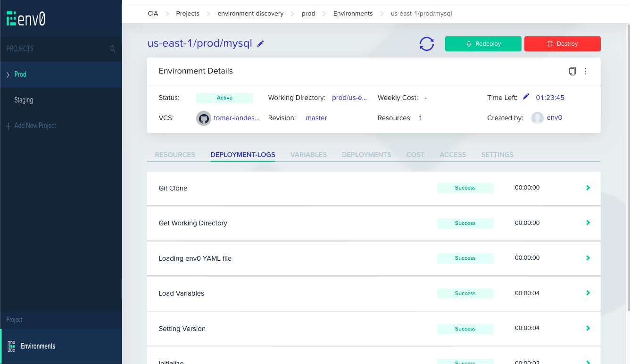Open the SETTINGS tab
The image size is (630, 364).
pos(497,155)
